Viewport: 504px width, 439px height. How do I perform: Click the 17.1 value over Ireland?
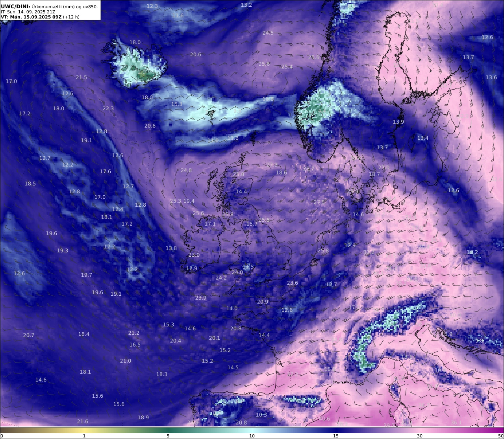210,224
